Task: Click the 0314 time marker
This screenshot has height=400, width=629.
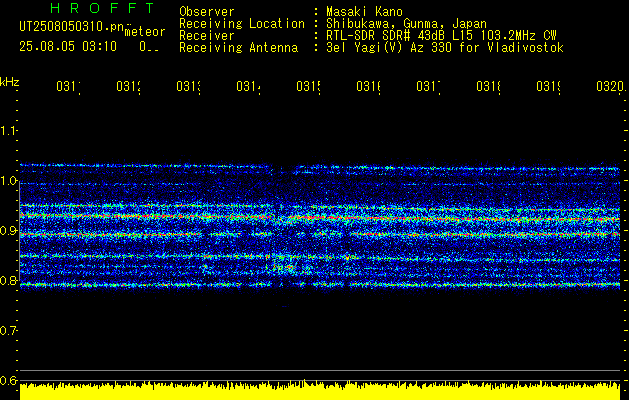Action: coord(248,86)
